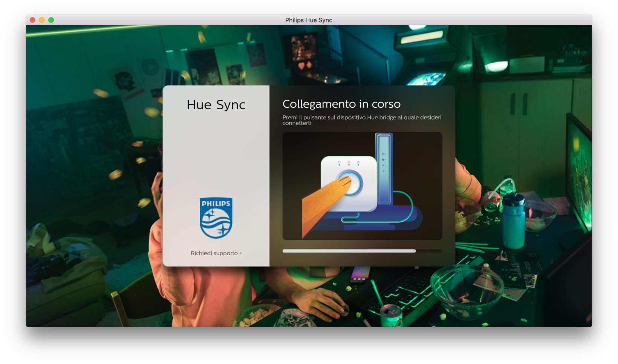Minimize the Philips Hue Sync window

point(42,20)
